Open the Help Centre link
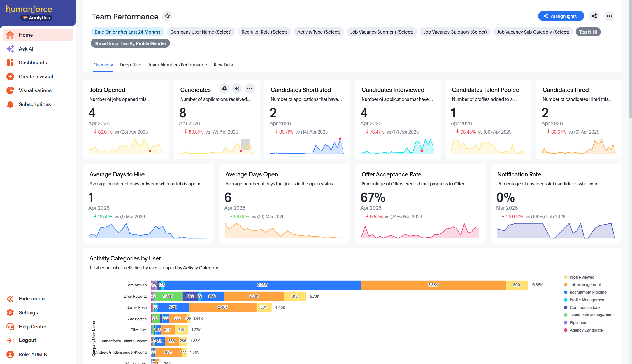The height and width of the screenshot is (364, 632). pos(32,327)
